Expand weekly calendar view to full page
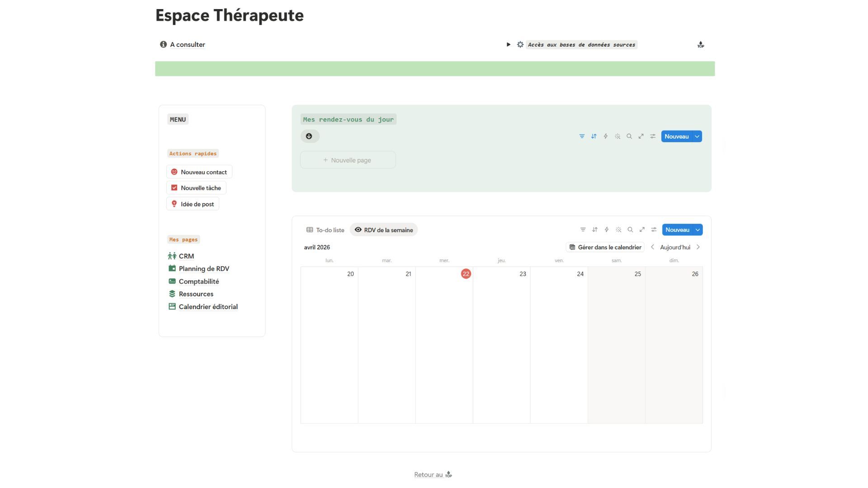 click(x=642, y=230)
